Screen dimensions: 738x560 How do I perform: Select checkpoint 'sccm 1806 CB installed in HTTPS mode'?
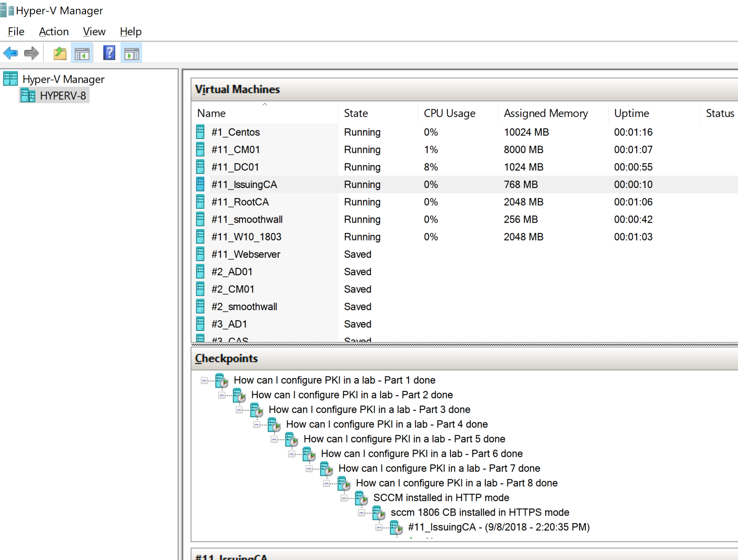click(480, 512)
